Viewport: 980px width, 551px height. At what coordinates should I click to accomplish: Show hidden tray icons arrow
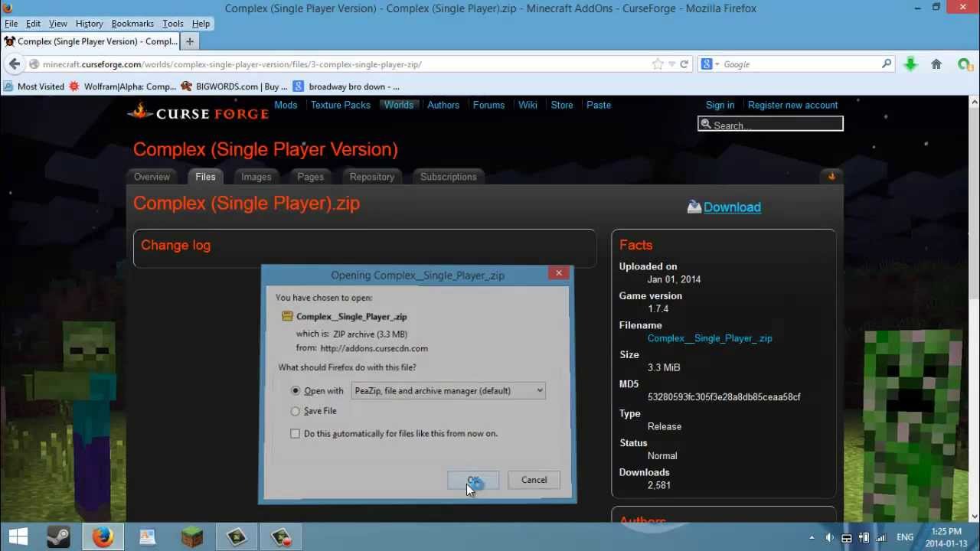812,538
